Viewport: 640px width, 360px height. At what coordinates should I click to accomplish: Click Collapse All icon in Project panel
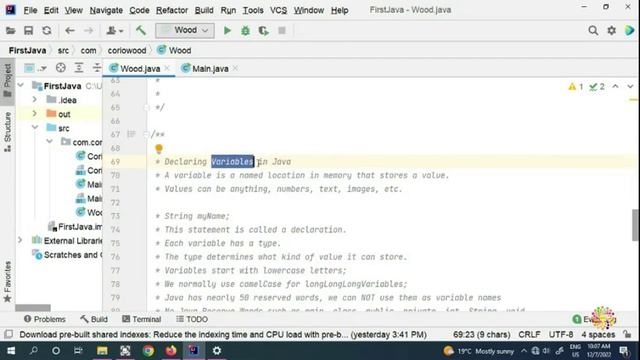(x=97, y=68)
